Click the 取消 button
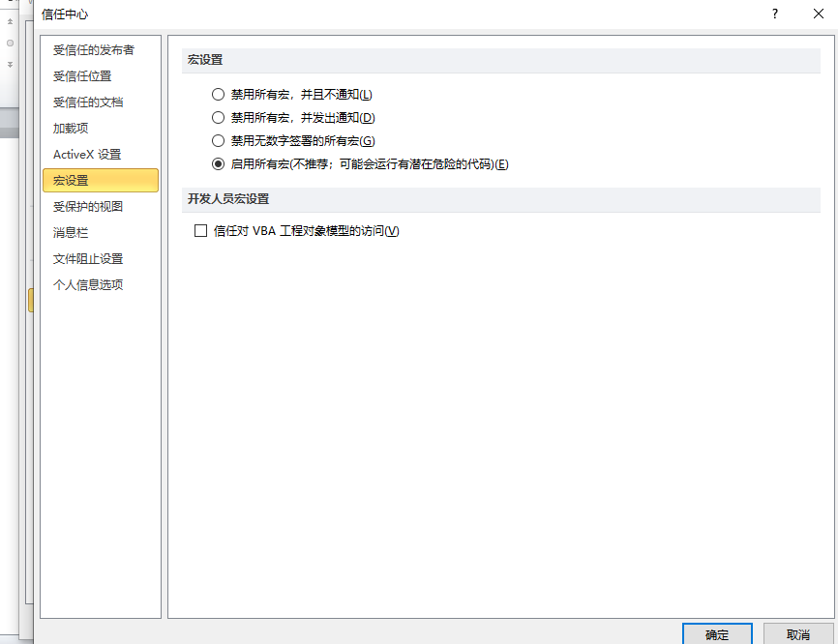The width and height of the screenshot is (838, 644). 798,634
